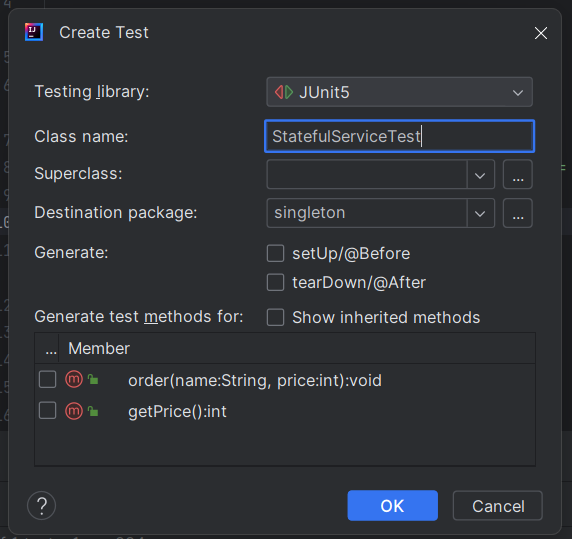
Task: Click the Cancel button
Action: point(498,505)
